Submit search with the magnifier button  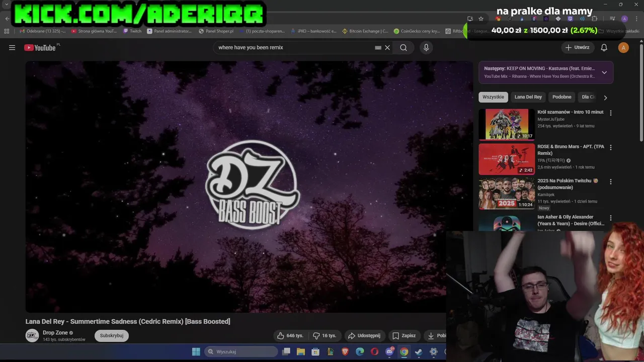coord(404,48)
